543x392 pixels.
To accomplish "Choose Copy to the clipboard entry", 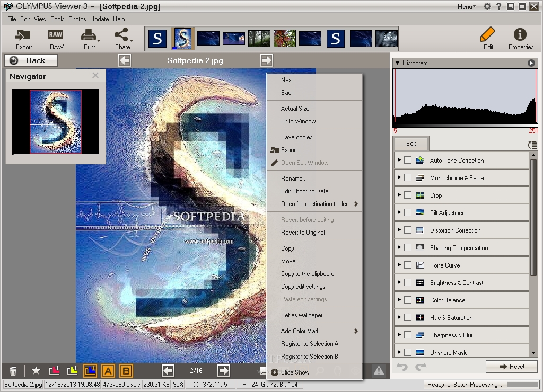I will click(x=315, y=274).
